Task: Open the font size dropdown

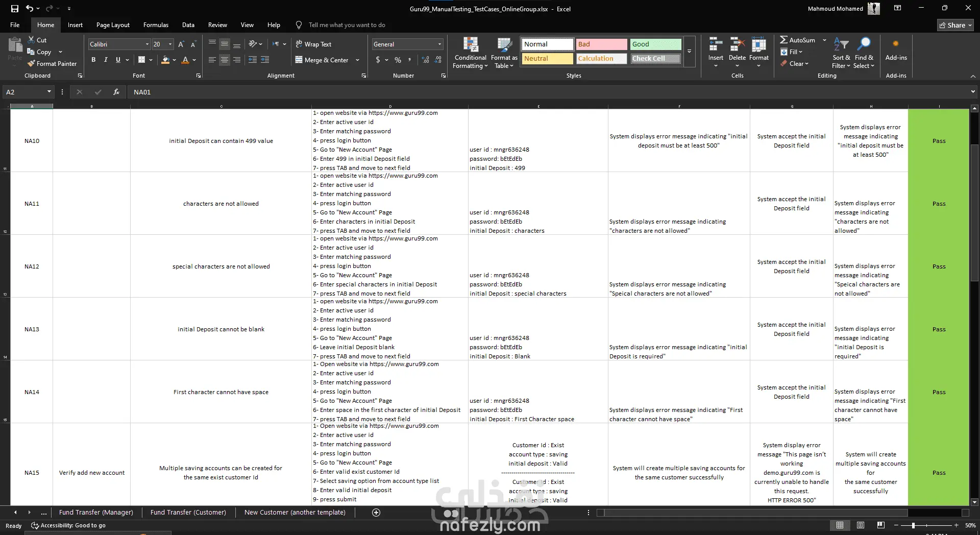Action: click(170, 44)
